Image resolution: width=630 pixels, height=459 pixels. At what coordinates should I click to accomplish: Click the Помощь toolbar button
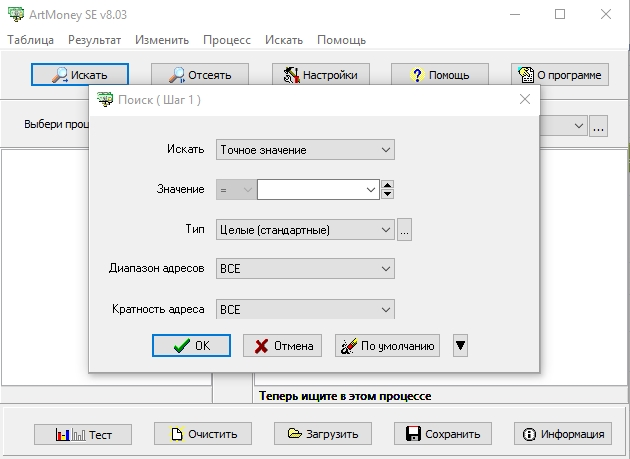coord(440,75)
